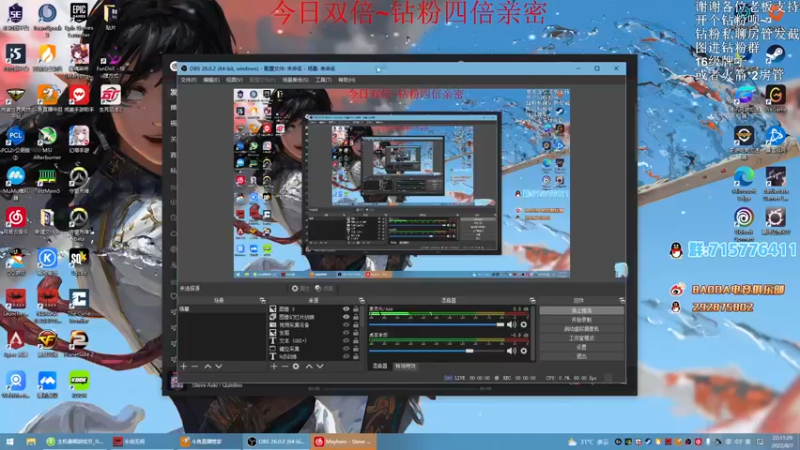Screen dimensions: 800x450
Task: Mute the 桌面音频 speaker icon
Action: pos(511,351)
